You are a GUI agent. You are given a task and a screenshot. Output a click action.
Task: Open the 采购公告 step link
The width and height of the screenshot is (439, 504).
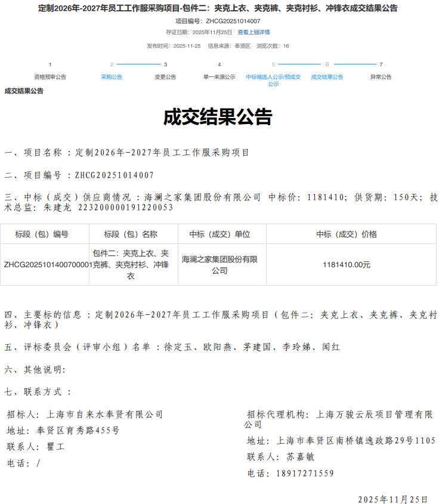(112, 77)
